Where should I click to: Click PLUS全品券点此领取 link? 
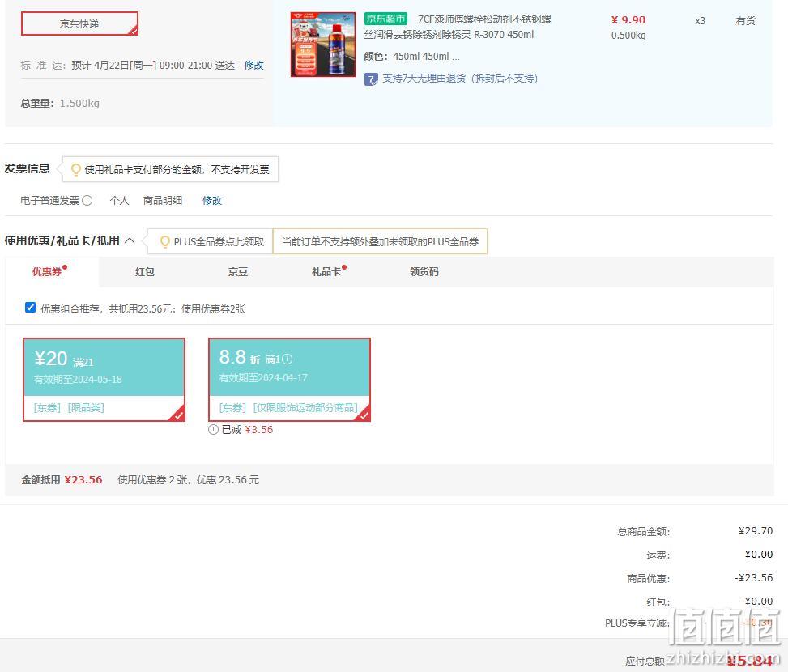219,242
